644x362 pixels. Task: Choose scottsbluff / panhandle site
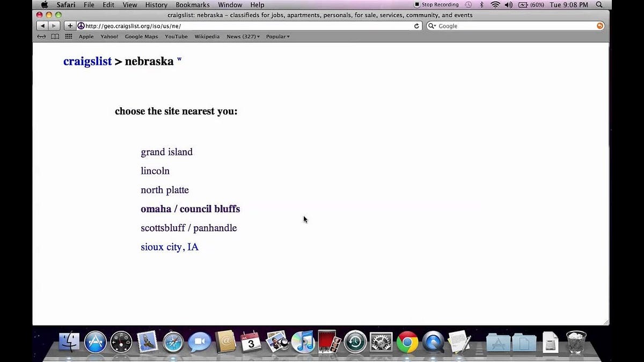coord(188,228)
